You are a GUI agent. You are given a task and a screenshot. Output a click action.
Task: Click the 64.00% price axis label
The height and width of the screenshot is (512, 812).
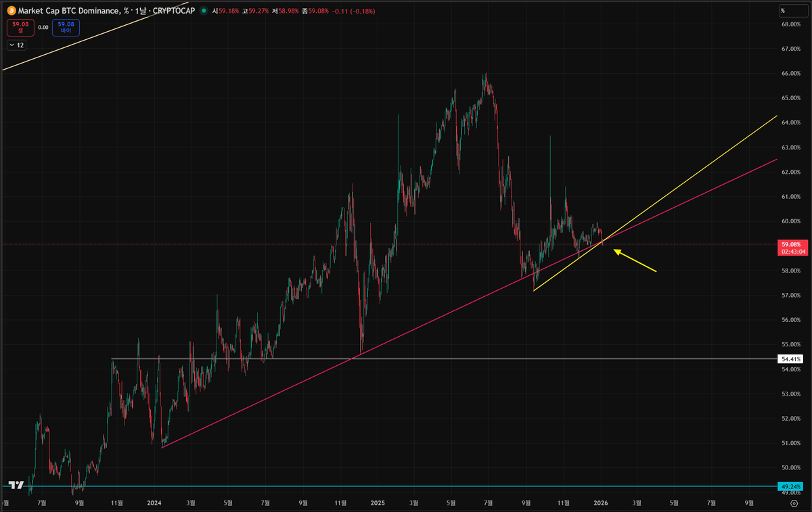pyautogui.click(x=791, y=122)
